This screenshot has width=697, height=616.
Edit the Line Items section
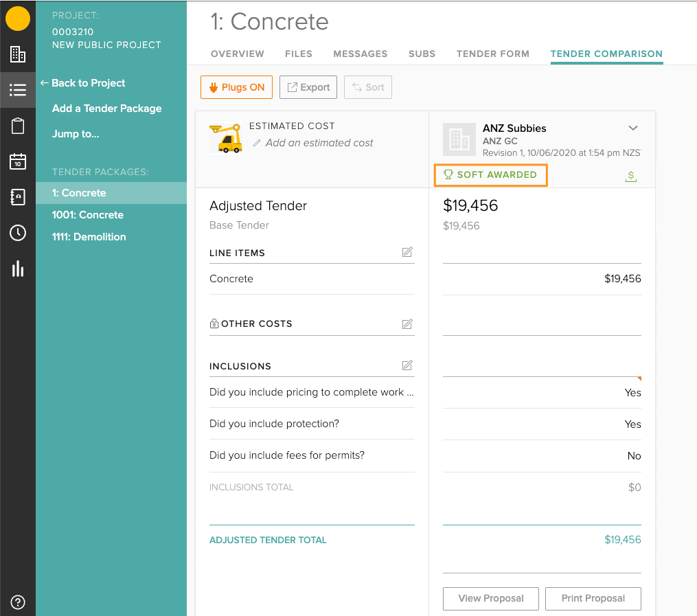[x=407, y=253]
